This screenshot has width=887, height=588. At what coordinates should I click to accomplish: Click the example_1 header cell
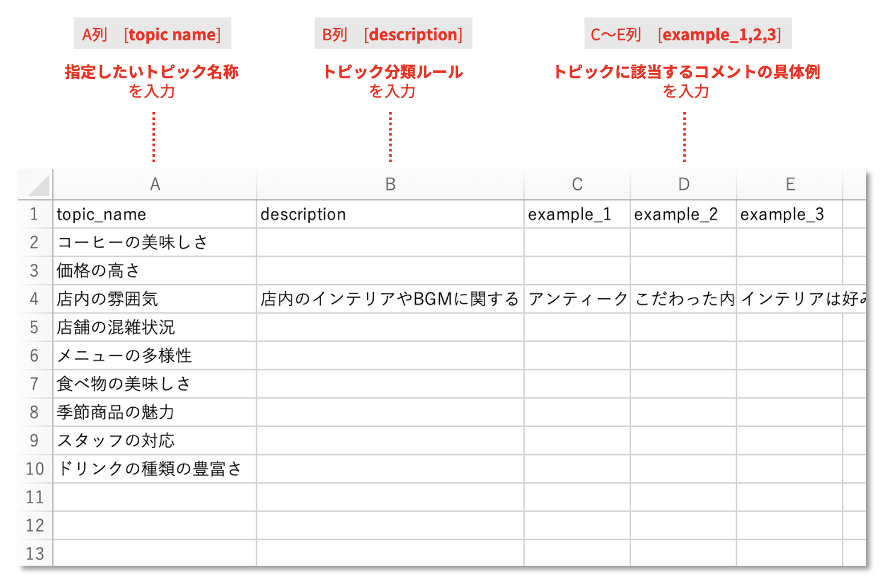click(x=577, y=214)
